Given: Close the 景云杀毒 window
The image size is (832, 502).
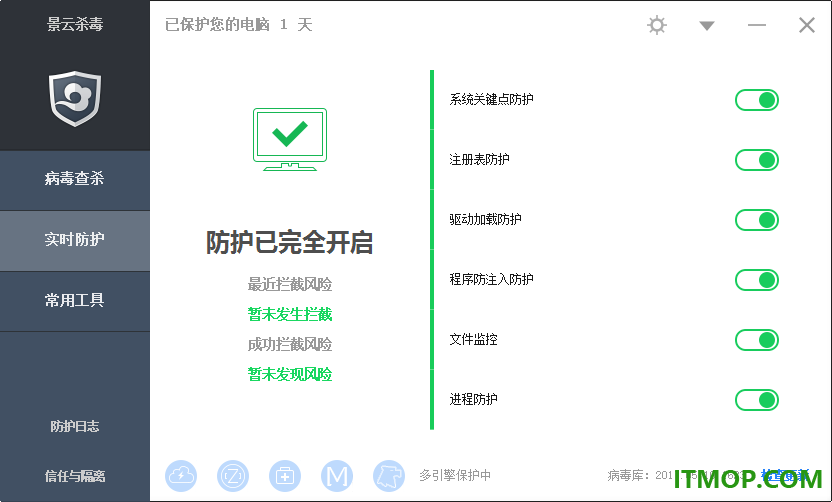Looking at the screenshot, I should (807, 25).
